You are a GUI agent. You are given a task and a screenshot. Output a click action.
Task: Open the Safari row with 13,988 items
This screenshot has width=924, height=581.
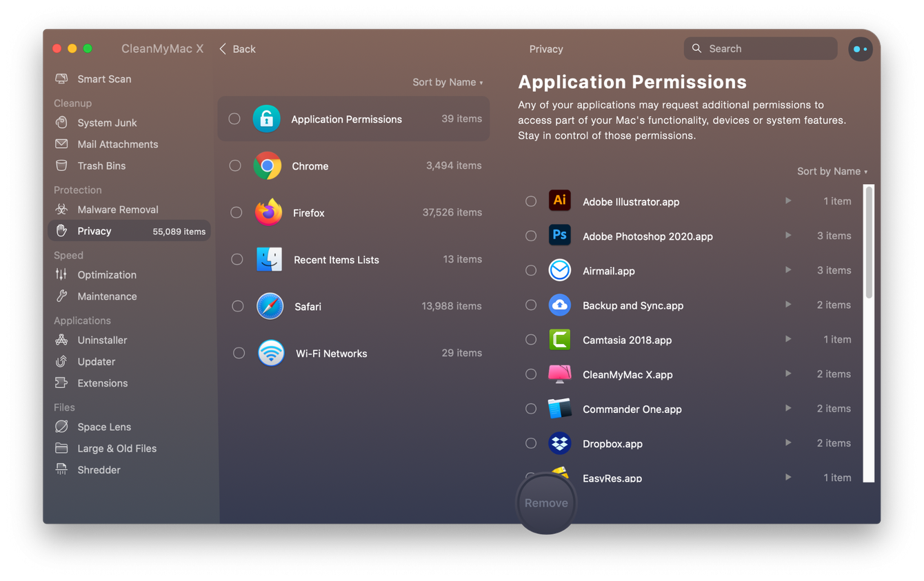[x=354, y=306]
